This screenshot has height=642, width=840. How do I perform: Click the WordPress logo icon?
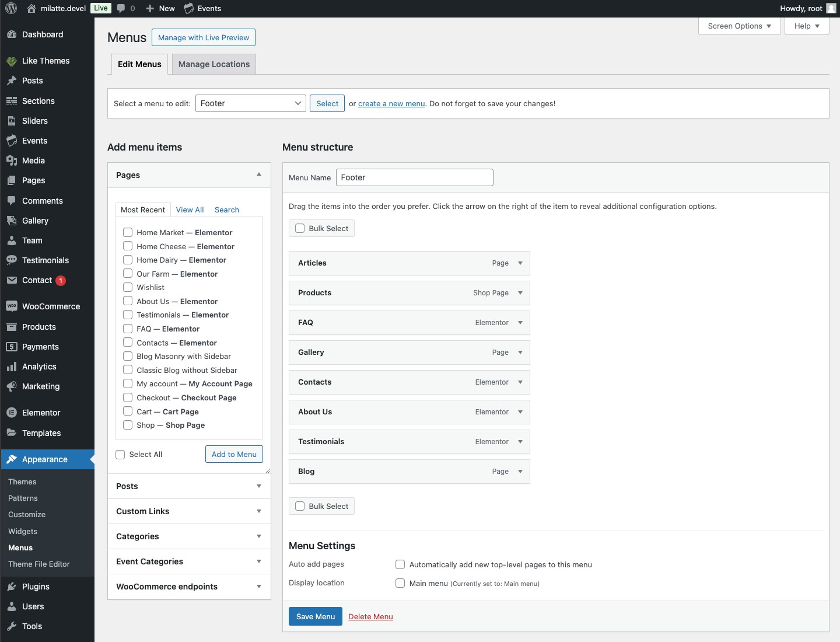click(11, 8)
